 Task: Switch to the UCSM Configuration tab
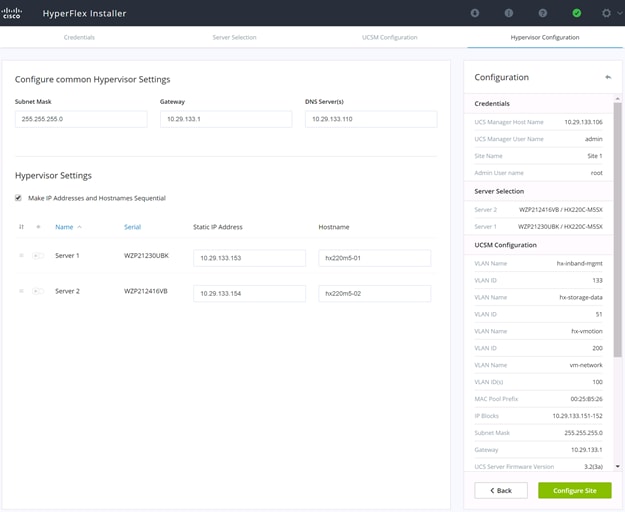389,37
